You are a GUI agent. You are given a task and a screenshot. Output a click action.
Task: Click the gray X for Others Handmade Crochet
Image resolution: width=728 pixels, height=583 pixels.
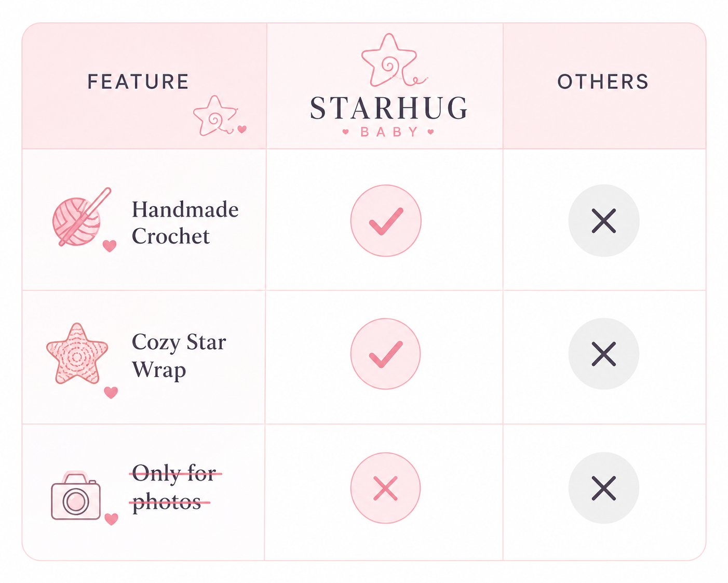click(x=603, y=221)
